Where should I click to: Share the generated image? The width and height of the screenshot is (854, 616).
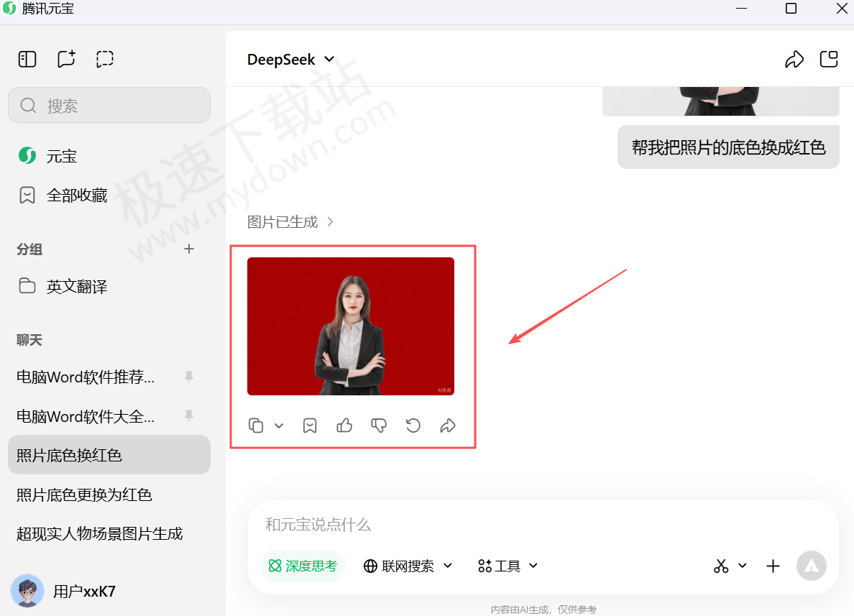[x=447, y=426]
